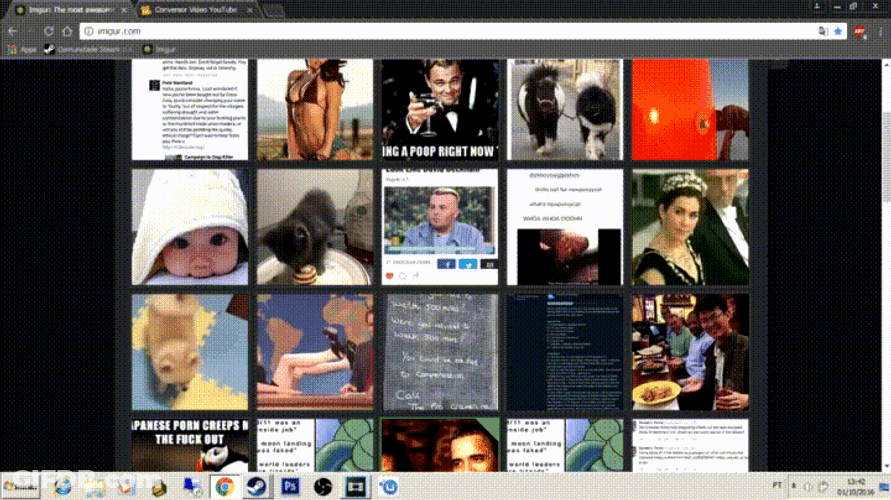Open the chalkboard handwriting post
Screen dimensions: 891x500
440,352
